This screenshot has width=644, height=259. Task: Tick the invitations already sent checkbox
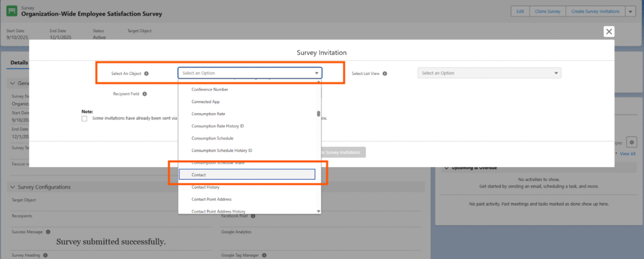click(x=84, y=118)
